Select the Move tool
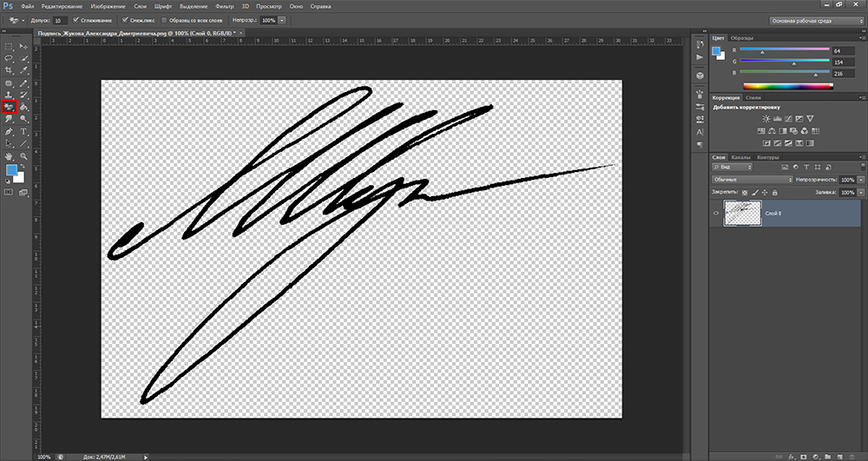Screen dimensions: 868x461 (x=24, y=45)
